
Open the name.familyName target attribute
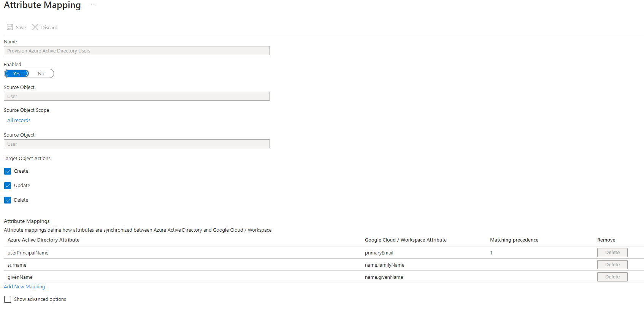384,265
